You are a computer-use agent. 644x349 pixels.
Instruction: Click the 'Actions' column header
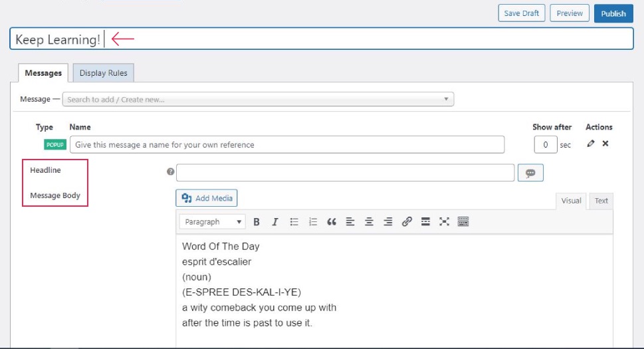click(599, 127)
